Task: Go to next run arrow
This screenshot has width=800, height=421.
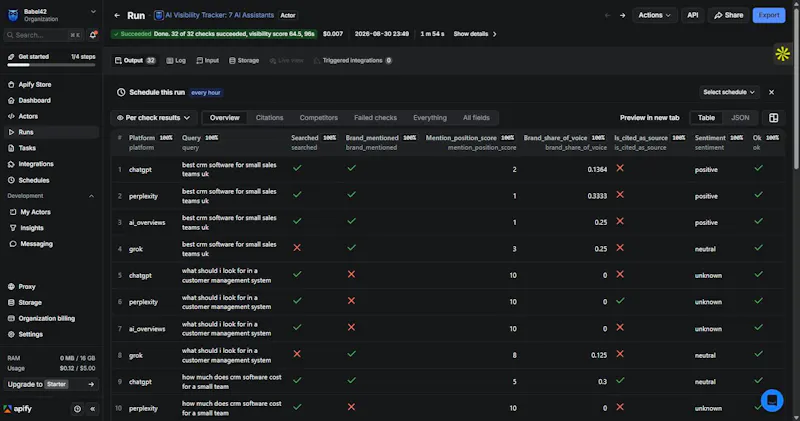Action: click(x=622, y=15)
